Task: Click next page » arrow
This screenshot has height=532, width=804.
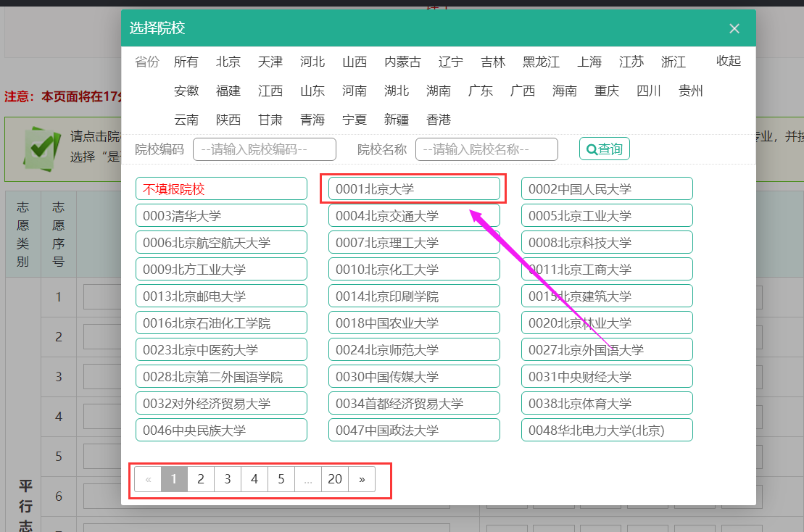Action: coord(362,479)
